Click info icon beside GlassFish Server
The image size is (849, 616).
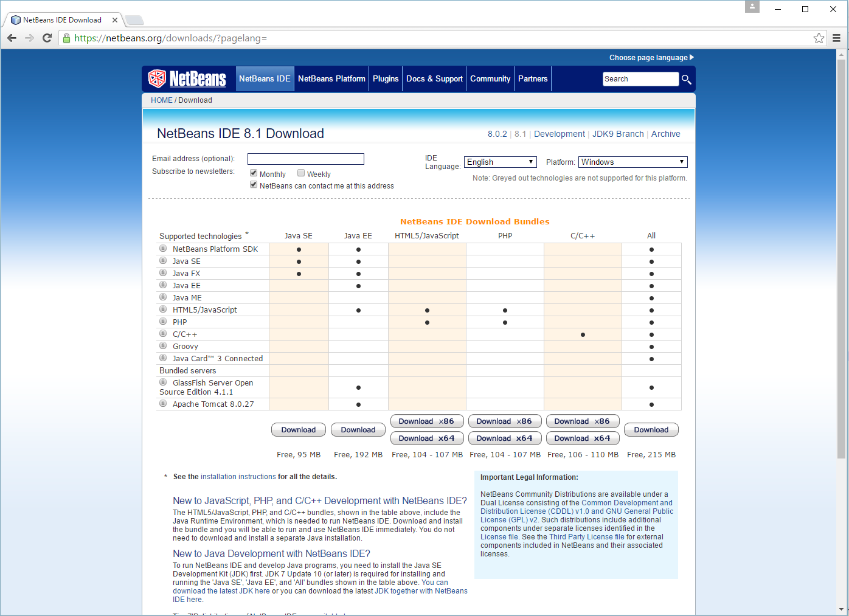click(x=163, y=382)
